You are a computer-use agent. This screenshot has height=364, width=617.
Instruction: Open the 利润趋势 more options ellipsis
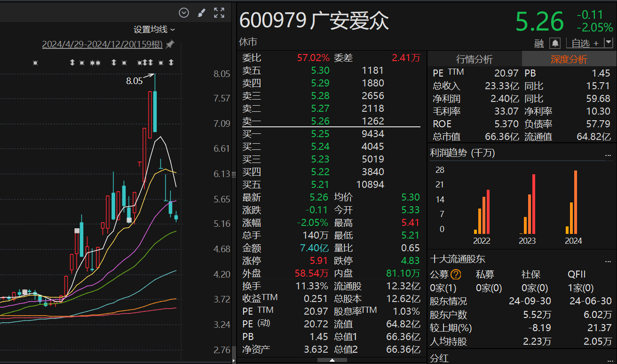point(609,154)
